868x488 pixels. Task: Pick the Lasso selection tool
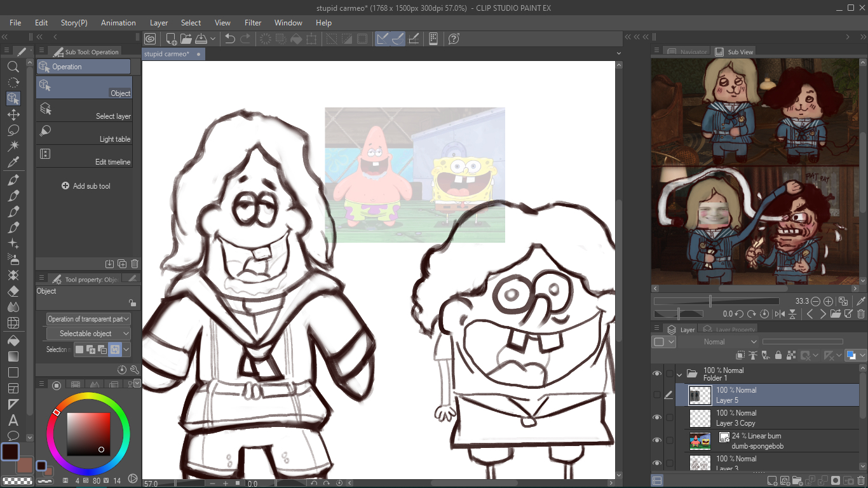[13, 130]
